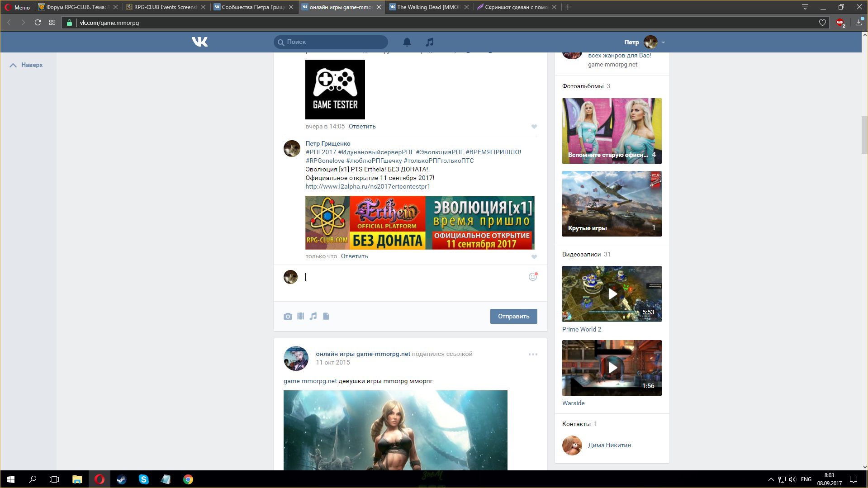Open Фотоальбомы section header
This screenshot has width=868, height=488.
(x=583, y=86)
